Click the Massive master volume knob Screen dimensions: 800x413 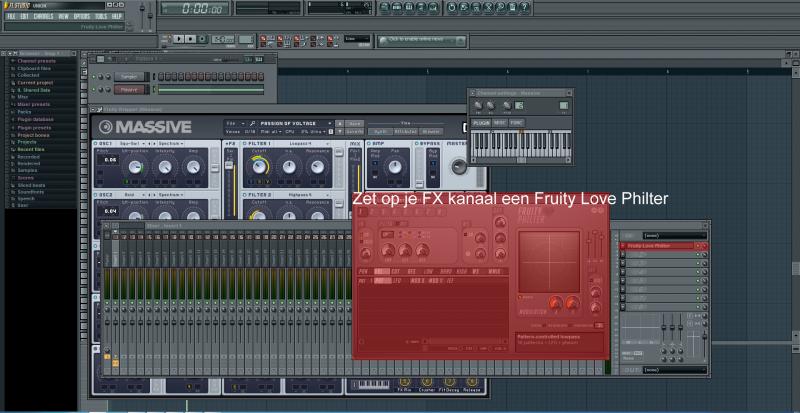click(x=459, y=165)
